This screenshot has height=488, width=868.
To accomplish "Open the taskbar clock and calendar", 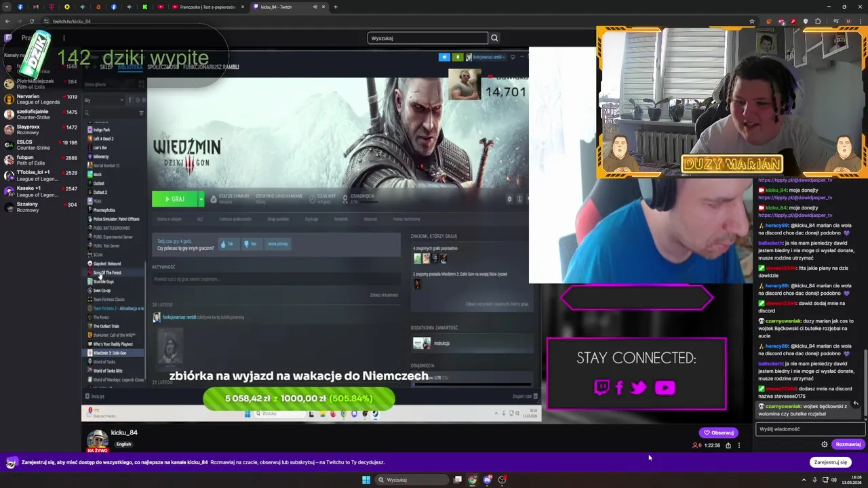I will point(853,480).
